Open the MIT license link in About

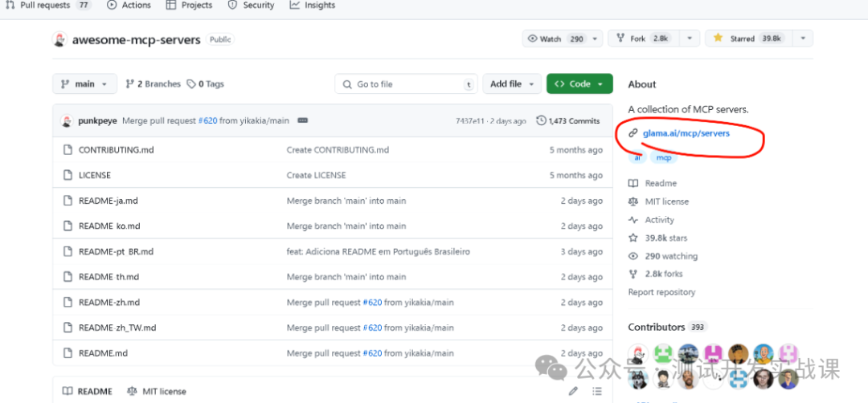click(x=659, y=201)
